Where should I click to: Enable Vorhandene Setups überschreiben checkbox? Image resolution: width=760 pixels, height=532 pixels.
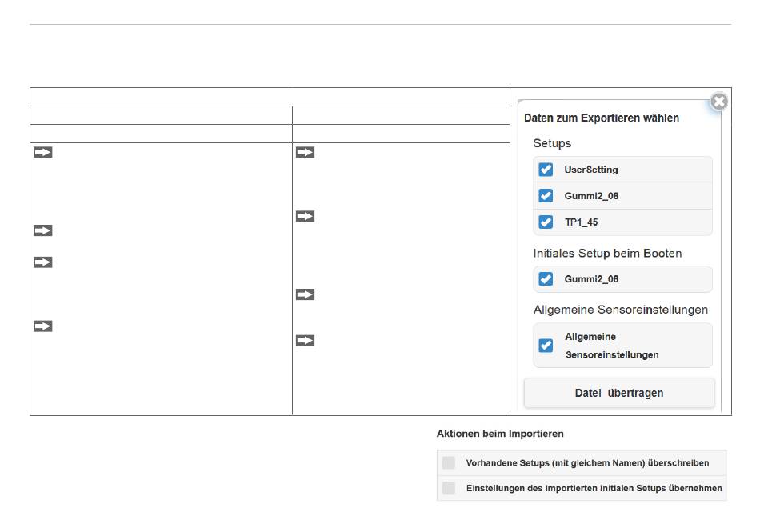tap(449, 462)
